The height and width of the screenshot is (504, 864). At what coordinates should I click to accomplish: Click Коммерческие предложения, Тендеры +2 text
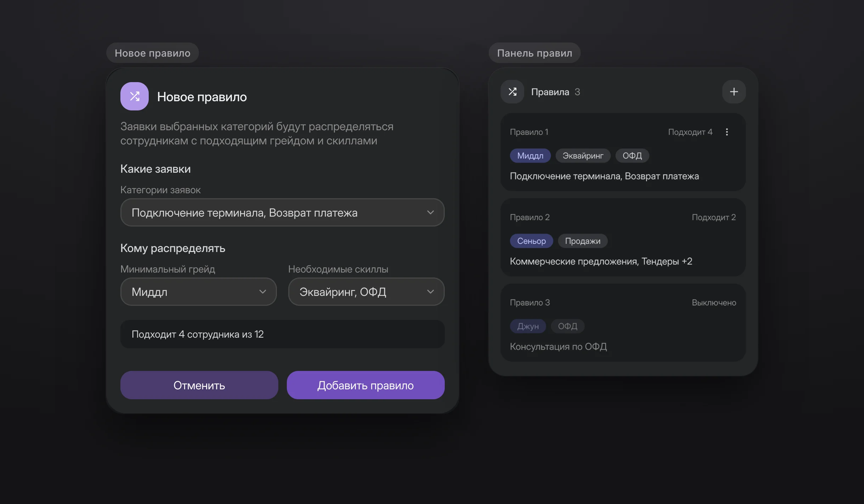[x=601, y=262]
